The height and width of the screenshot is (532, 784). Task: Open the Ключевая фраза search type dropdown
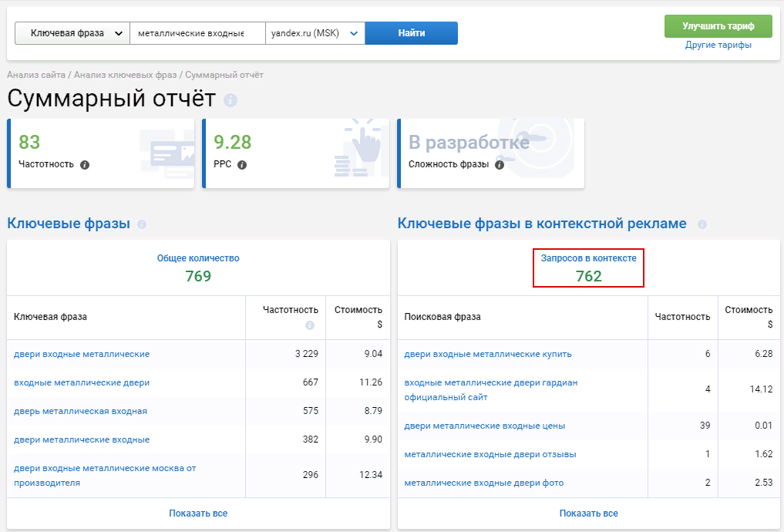tap(72, 33)
